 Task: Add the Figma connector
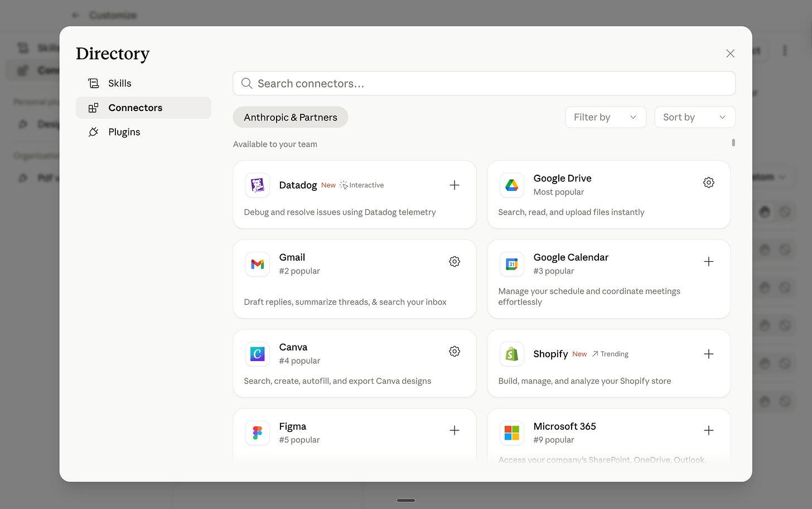pos(455,430)
